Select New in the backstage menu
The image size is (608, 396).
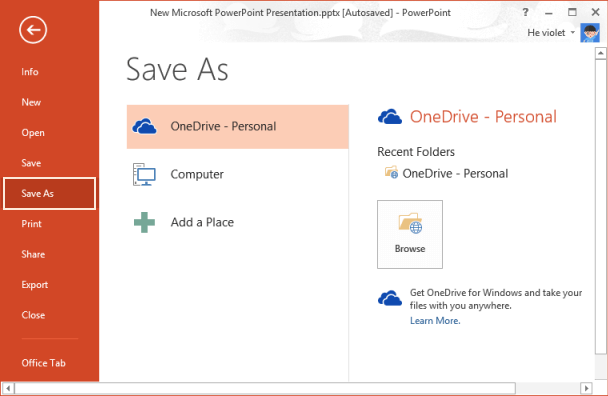31,102
